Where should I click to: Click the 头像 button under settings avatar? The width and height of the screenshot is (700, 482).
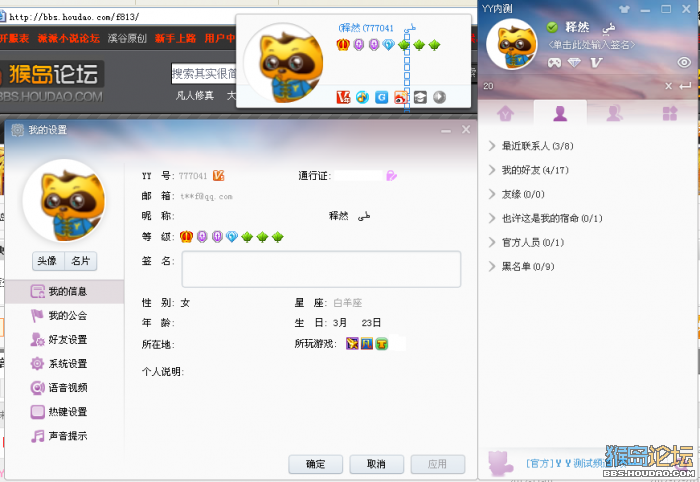[x=48, y=261]
